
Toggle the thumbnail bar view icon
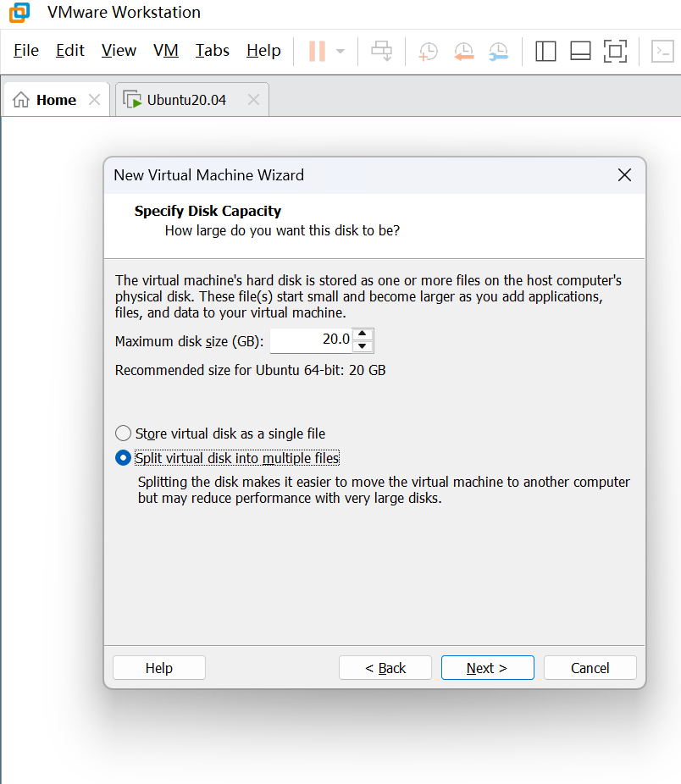click(x=580, y=51)
